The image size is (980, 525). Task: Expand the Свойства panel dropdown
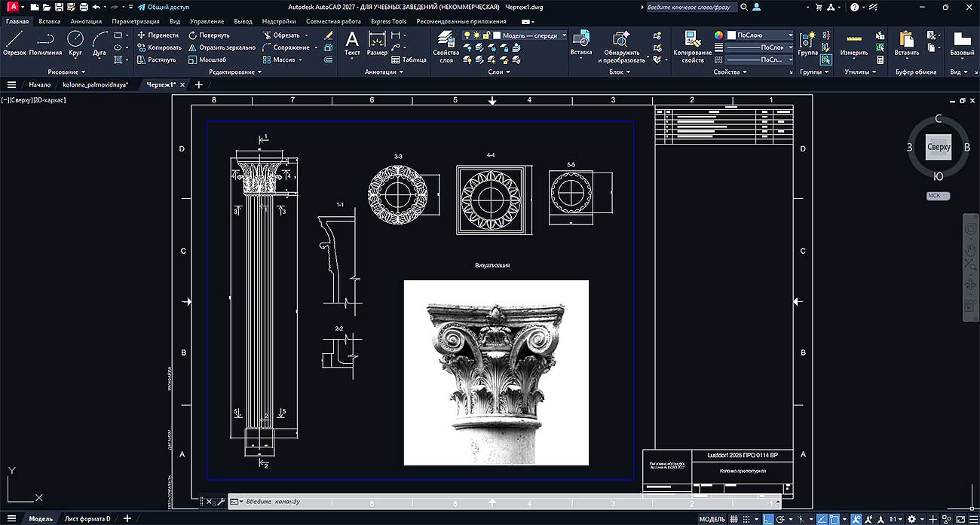(x=730, y=72)
